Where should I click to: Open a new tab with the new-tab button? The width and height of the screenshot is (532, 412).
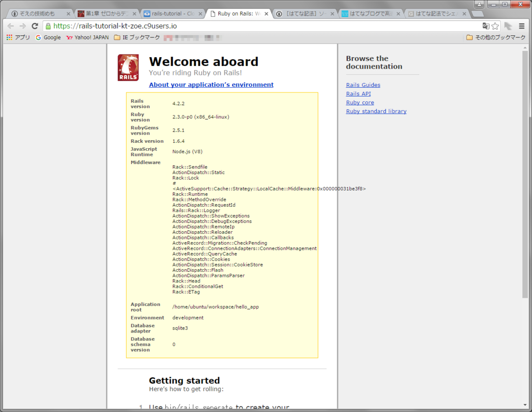pos(477,14)
